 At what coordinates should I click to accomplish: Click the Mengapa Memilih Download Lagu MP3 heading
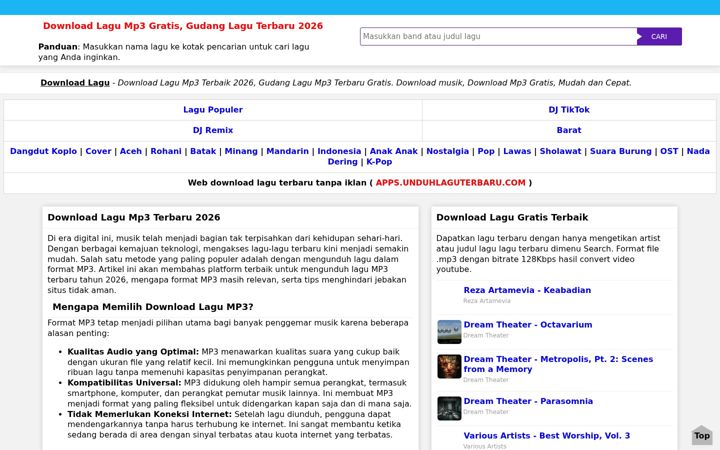click(x=152, y=307)
